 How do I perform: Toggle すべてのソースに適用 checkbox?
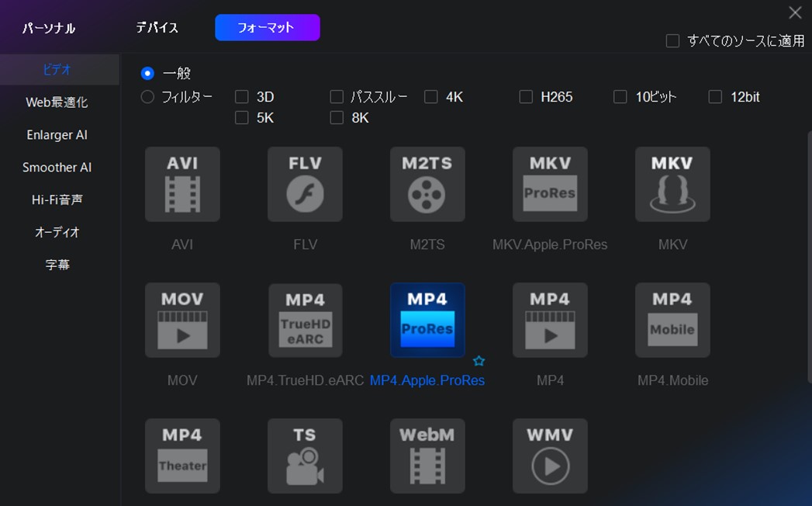[672, 41]
